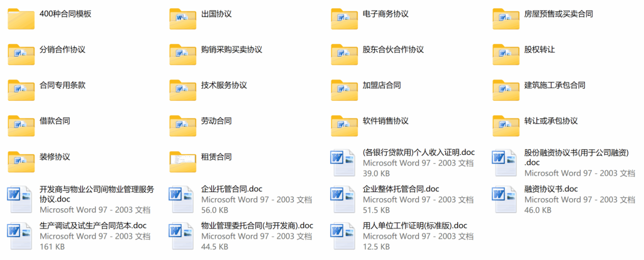Click the folder name 股东合伙合作协议
644x260 pixels.
click(394, 50)
